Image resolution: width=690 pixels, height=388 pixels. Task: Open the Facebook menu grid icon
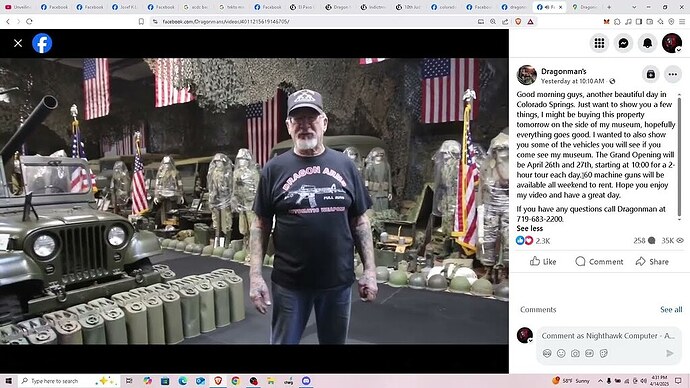point(599,43)
